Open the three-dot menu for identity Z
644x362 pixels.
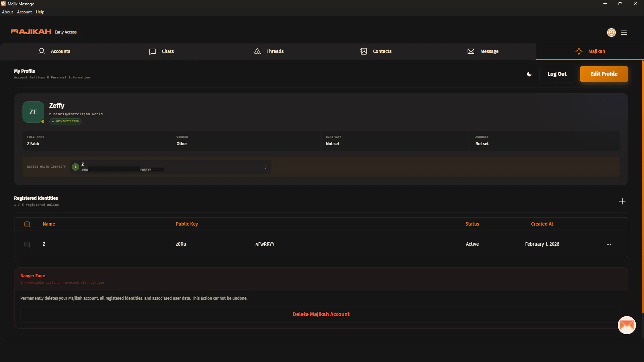pos(608,244)
